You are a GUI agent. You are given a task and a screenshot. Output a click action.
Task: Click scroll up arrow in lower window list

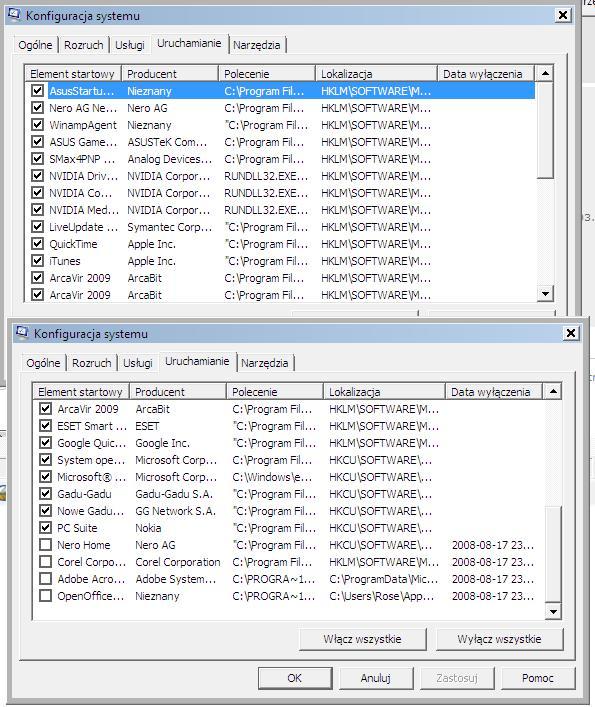553,391
